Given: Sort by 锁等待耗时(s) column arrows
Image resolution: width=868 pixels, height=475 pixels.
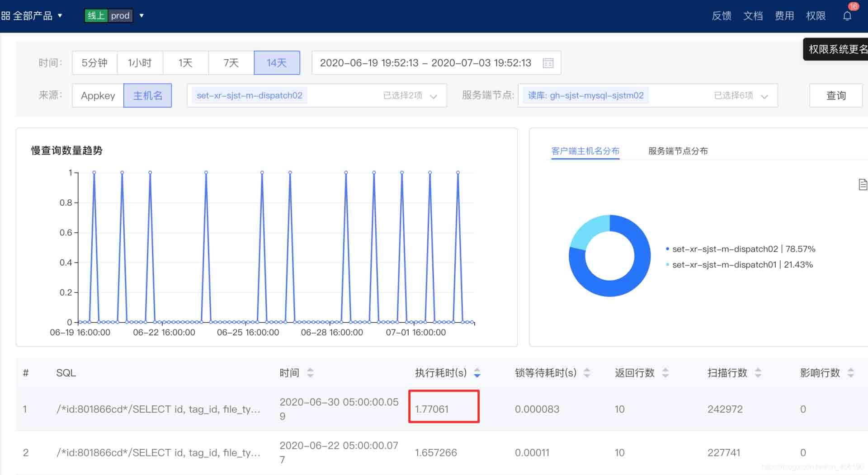Looking at the screenshot, I should tap(587, 373).
